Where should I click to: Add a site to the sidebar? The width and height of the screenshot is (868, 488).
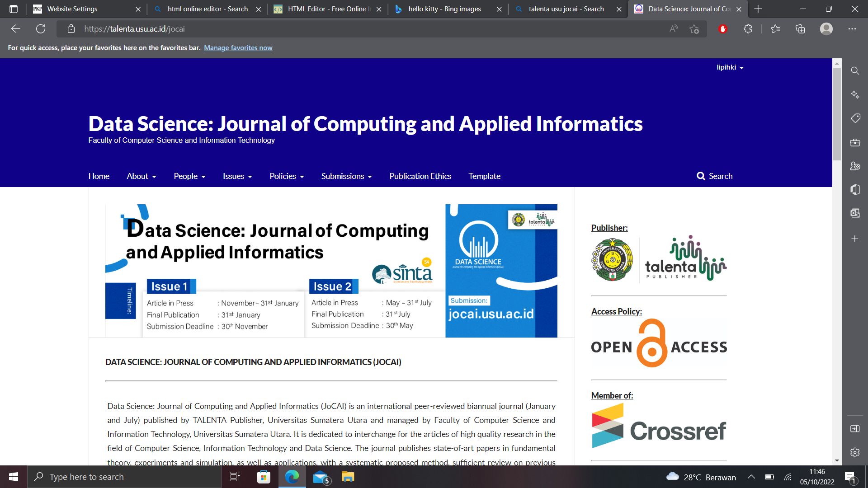tap(855, 239)
